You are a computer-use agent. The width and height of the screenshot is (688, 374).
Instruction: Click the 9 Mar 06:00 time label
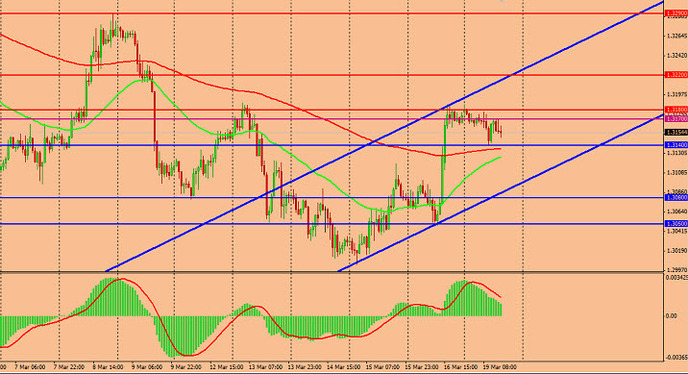(147, 367)
